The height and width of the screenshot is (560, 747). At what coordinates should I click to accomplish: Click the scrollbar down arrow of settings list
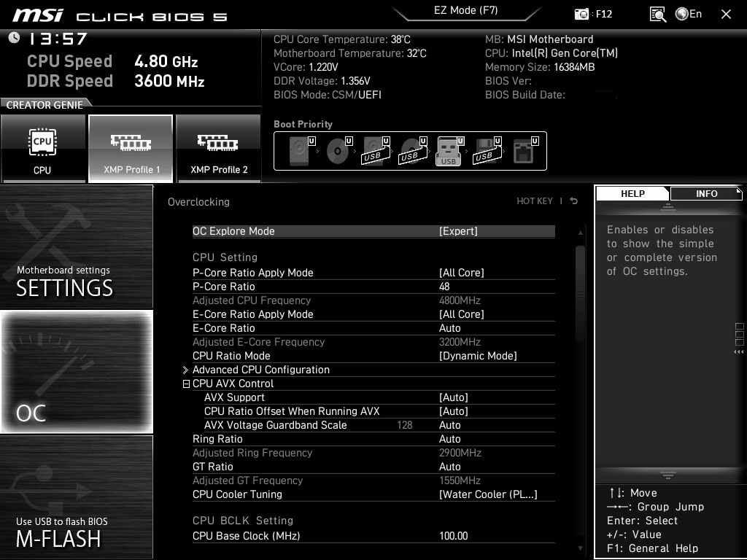tap(580, 548)
